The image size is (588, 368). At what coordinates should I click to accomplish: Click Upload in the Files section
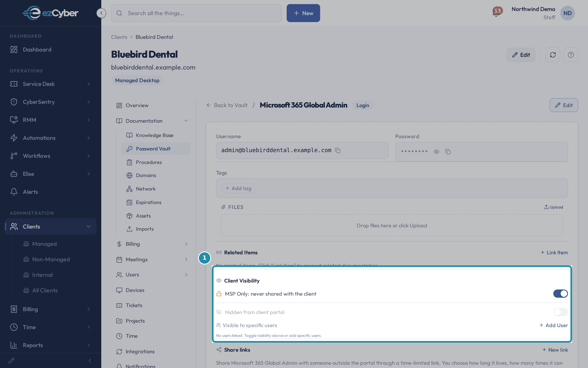coord(553,207)
